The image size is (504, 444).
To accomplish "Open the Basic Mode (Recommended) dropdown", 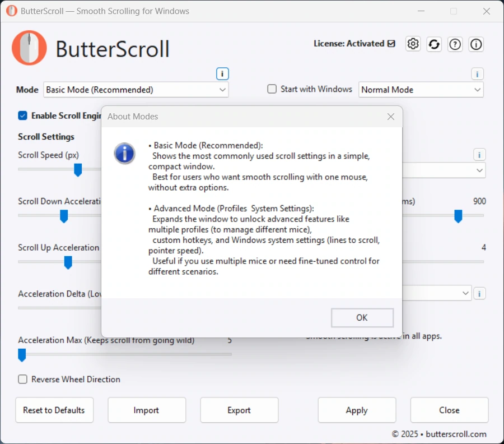I will pyautogui.click(x=136, y=90).
